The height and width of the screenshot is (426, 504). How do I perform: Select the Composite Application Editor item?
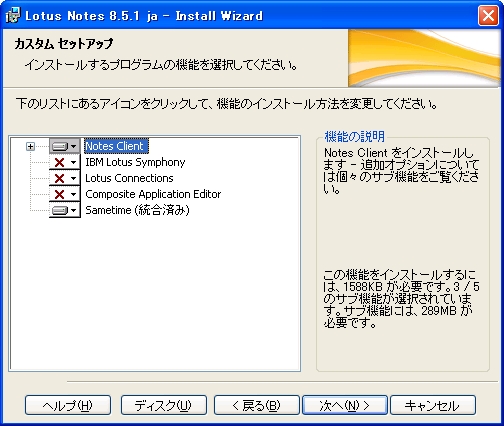[153, 194]
